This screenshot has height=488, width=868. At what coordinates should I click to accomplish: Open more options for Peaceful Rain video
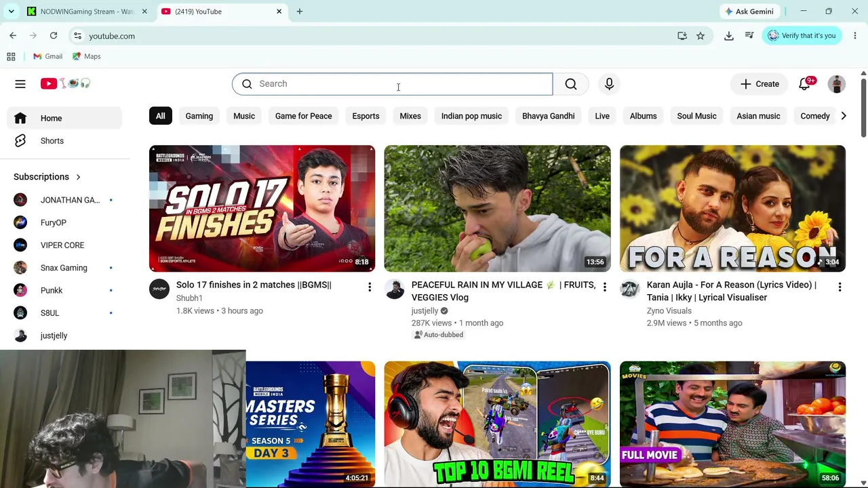pos(605,287)
